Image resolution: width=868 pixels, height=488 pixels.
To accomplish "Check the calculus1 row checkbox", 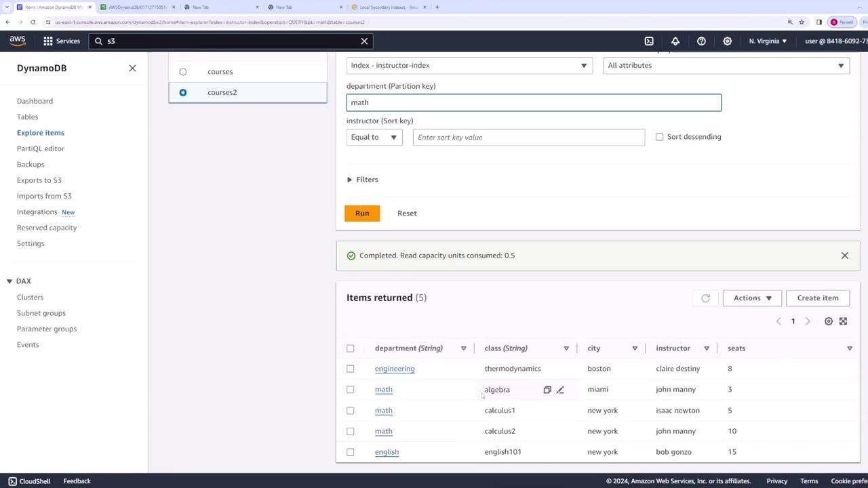I will click(x=351, y=411).
